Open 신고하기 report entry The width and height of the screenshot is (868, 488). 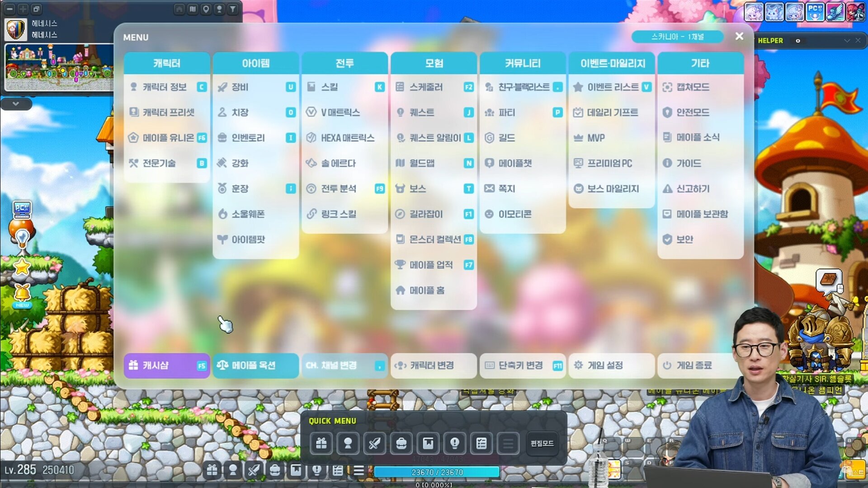tap(700, 188)
